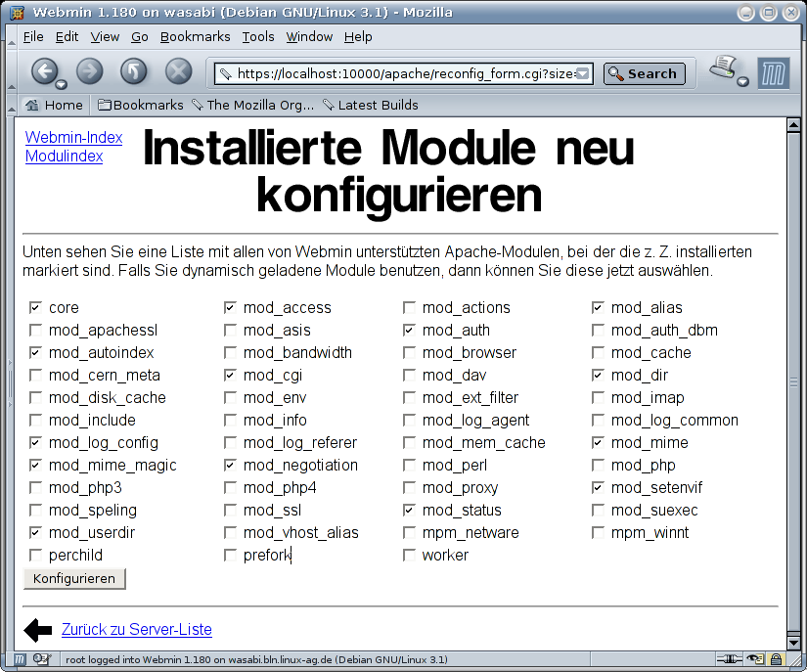The width and height of the screenshot is (807, 672).
Task: Enable the mod_auth_dbm checkbox
Action: (598, 330)
